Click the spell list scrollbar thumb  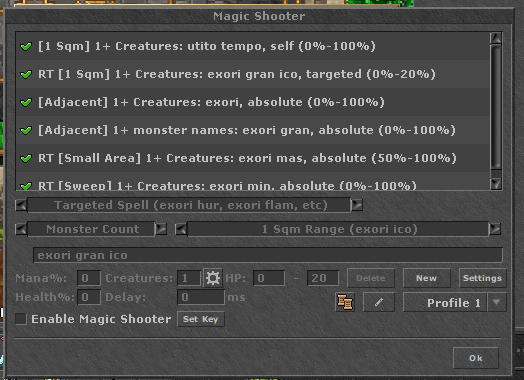click(x=496, y=107)
